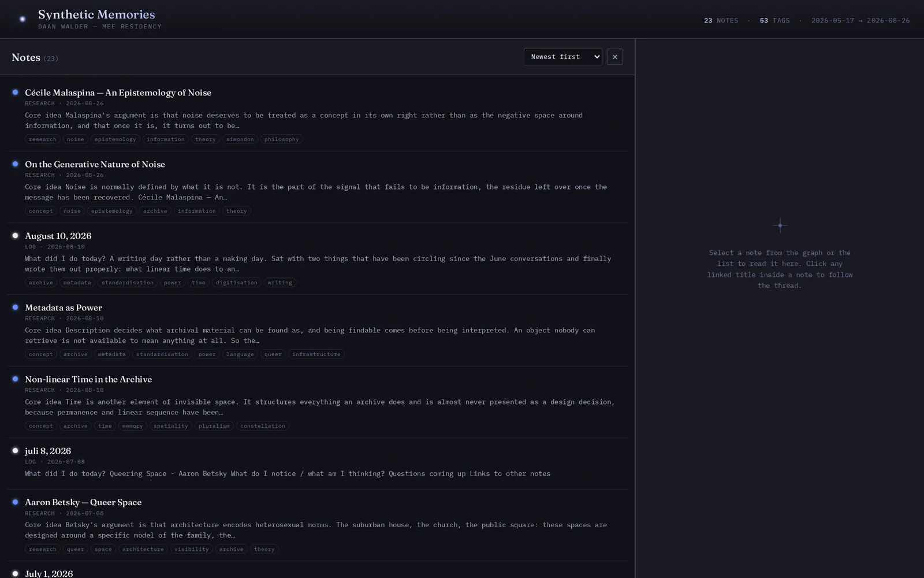
Task: Click the star marker in the empty reader pane
Action: tap(780, 225)
